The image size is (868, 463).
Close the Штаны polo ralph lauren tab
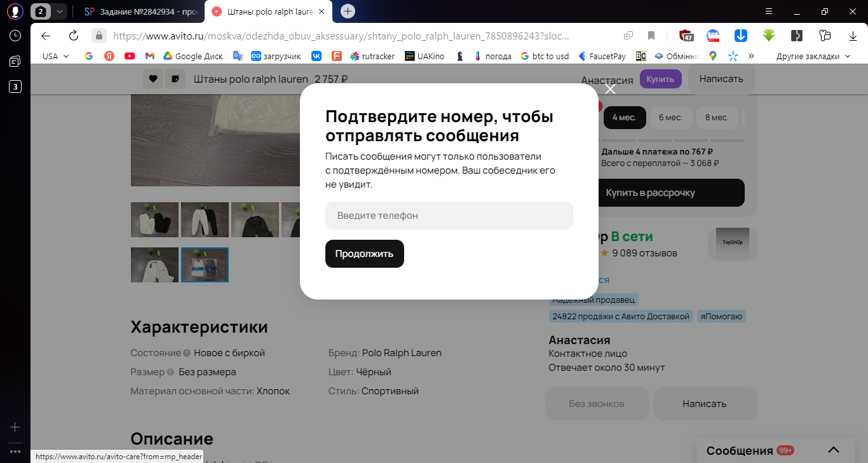(322, 11)
